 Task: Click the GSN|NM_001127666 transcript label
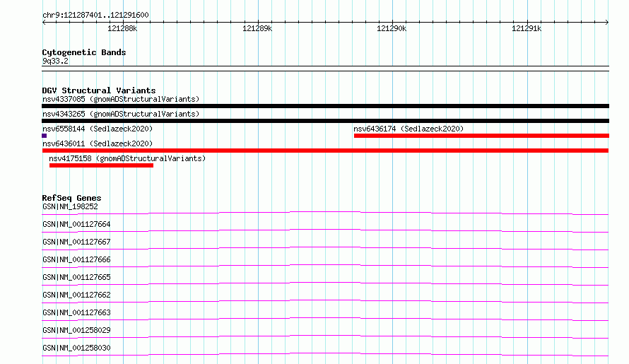[76, 259]
